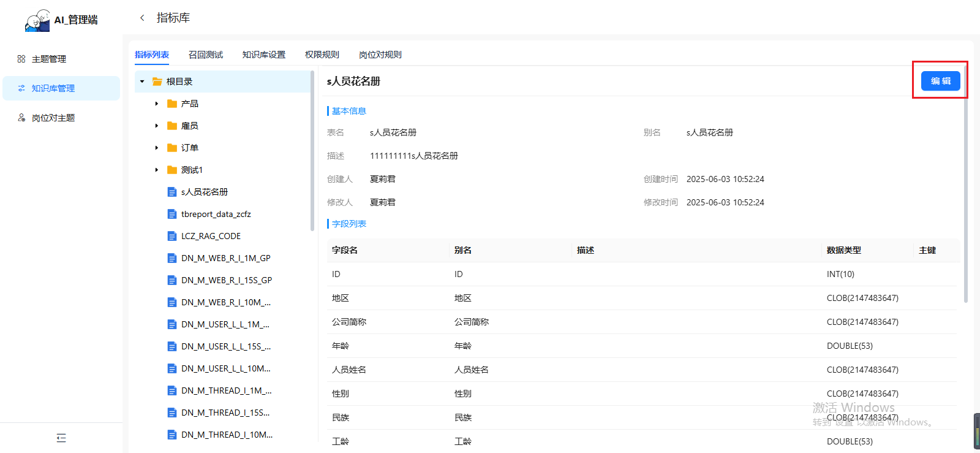980x453 pixels.
Task: Collapse the 根目录 root folder
Action: pyautogui.click(x=142, y=82)
